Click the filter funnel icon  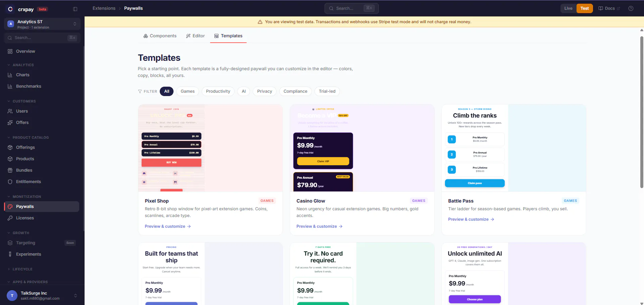[x=140, y=91]
